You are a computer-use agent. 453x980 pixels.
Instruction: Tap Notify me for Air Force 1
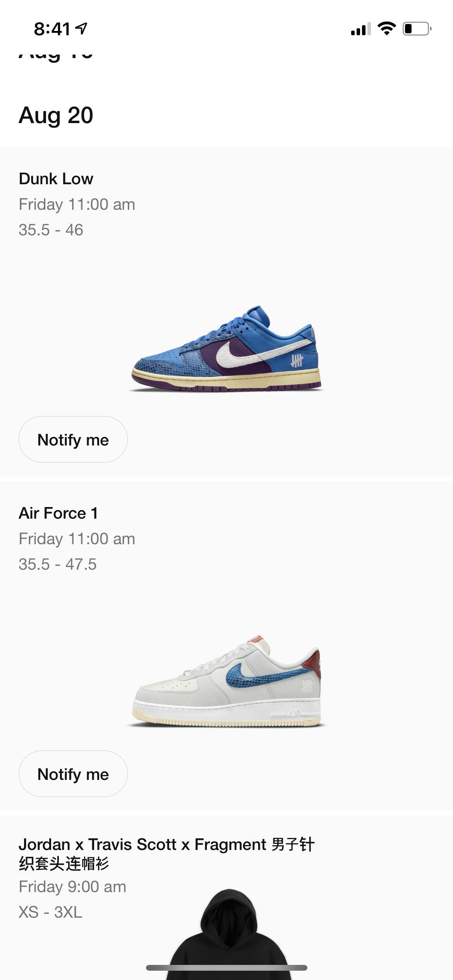73,774
